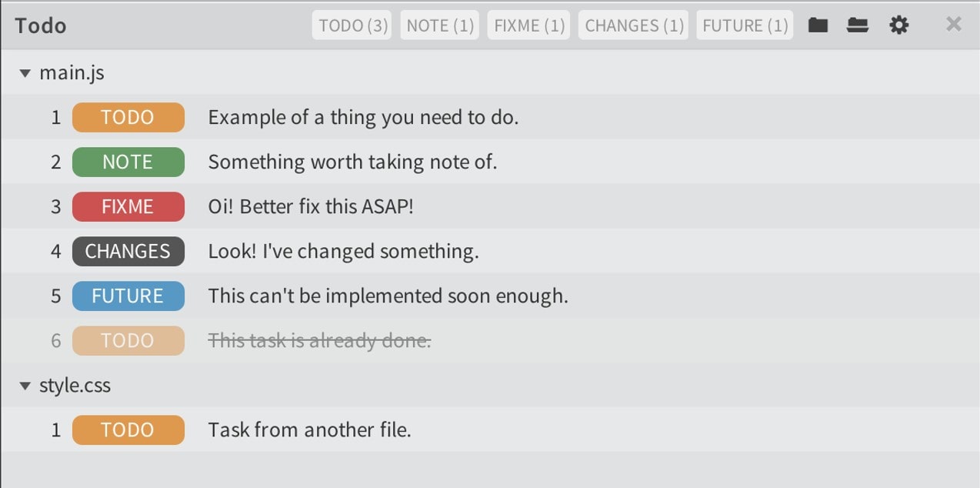
Task: Switch to the CHANGES (1) filter tab
Action: point(633,25)
